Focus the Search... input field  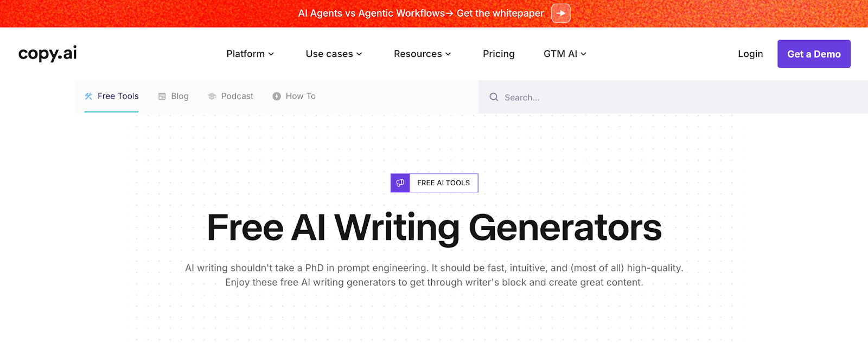point(673,97)
